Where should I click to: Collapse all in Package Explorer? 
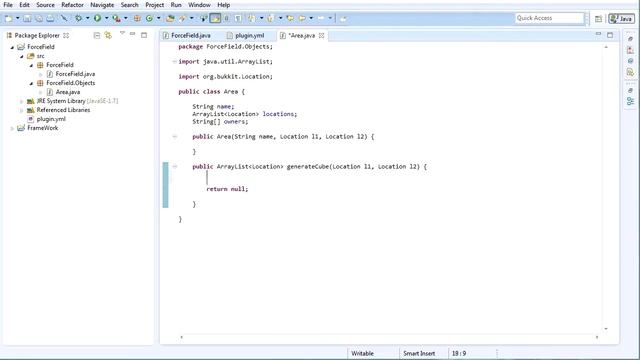click(x=97, y=36)
